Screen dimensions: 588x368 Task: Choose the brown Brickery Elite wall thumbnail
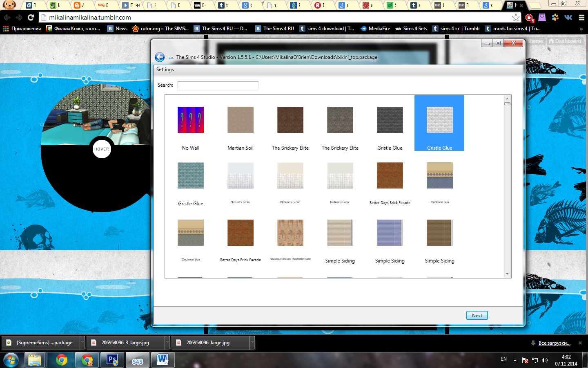click(x=290, y=120)
